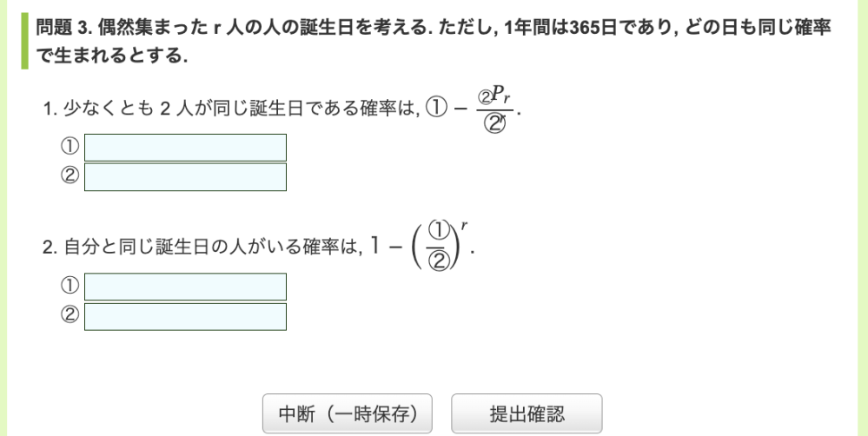Focus answer field ① under question 2
Viewport: 868px width, 436px height.
[185, 287]
